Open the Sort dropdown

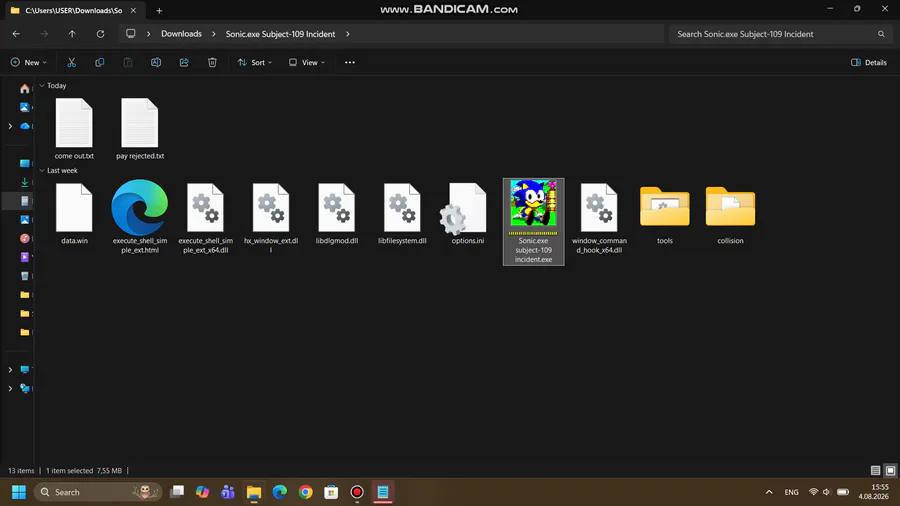tap(254, 63)
